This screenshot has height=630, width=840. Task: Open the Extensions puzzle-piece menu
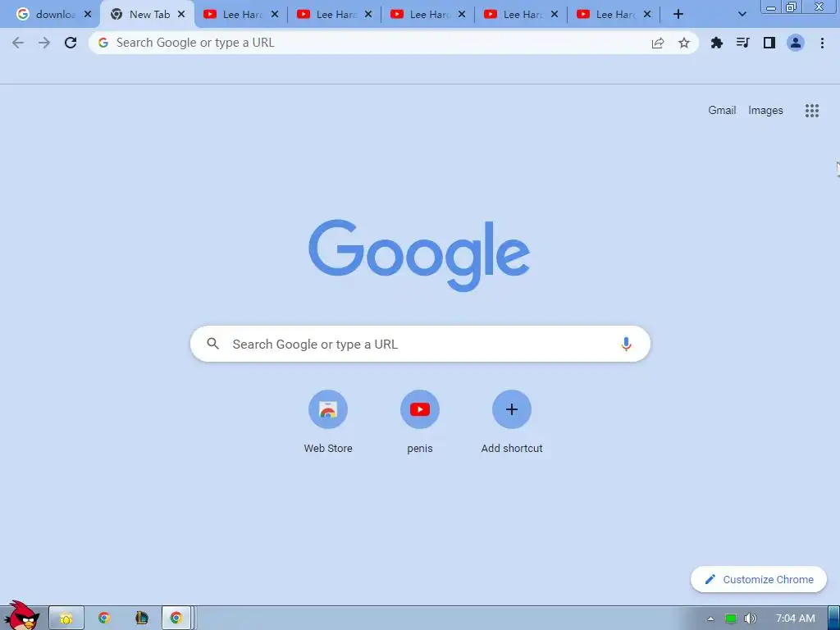click(x=716, y=43)
